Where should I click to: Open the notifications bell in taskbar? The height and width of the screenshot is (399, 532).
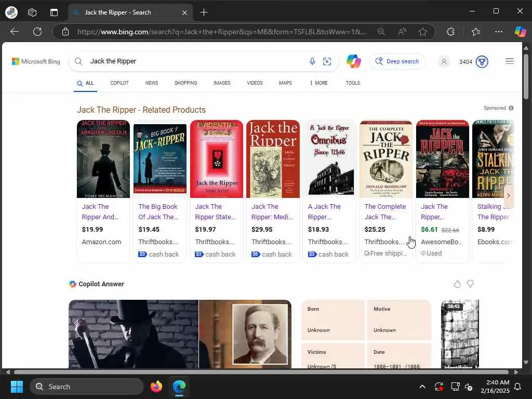click(518, 387)
